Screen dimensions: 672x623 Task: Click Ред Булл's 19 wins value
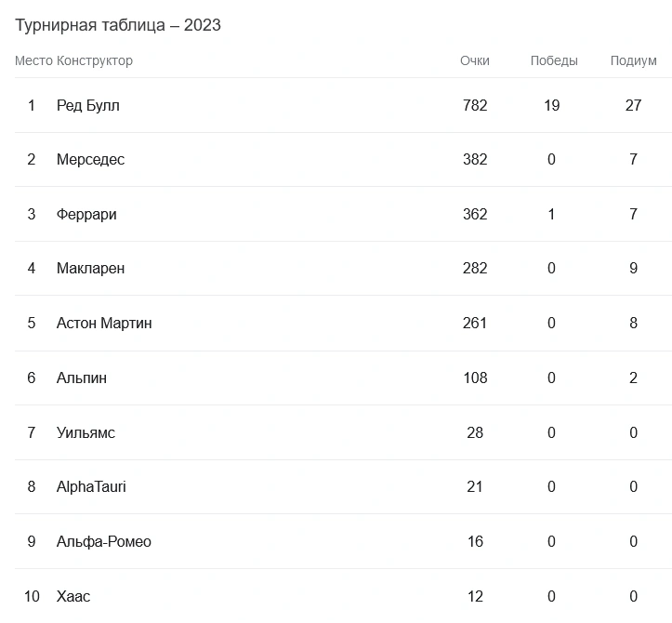pyautogui.click(x=552, y=105)
